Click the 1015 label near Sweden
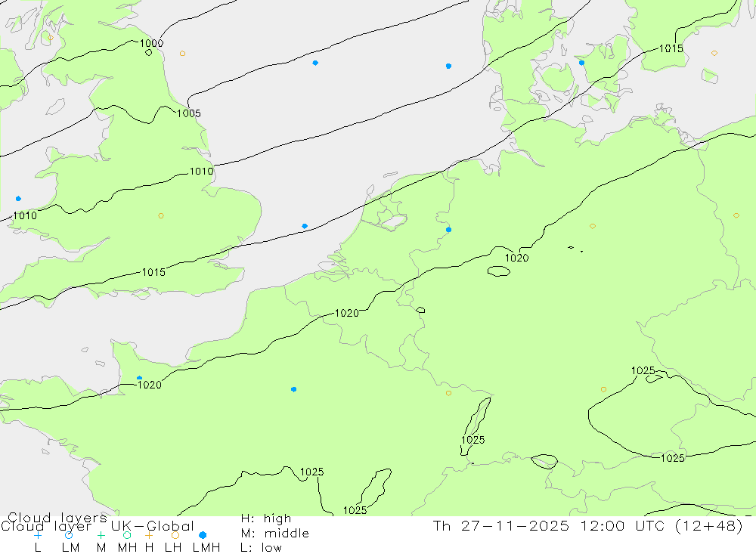Viewport: 756px width, 554px height. [x=671, y=48]
